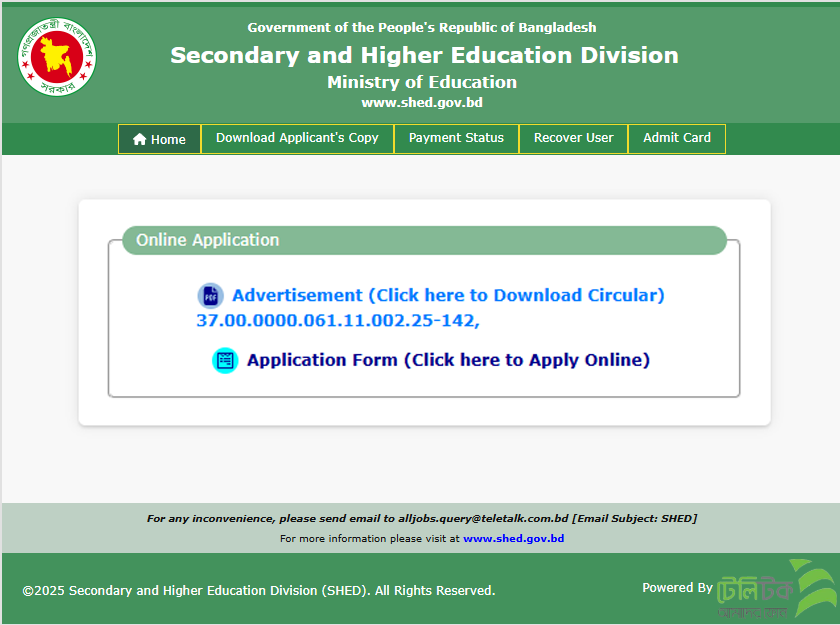This screenshot has height=625, width=840.
Task: Open Download Applicant's Copy page
Action: [x=297, y=138]
